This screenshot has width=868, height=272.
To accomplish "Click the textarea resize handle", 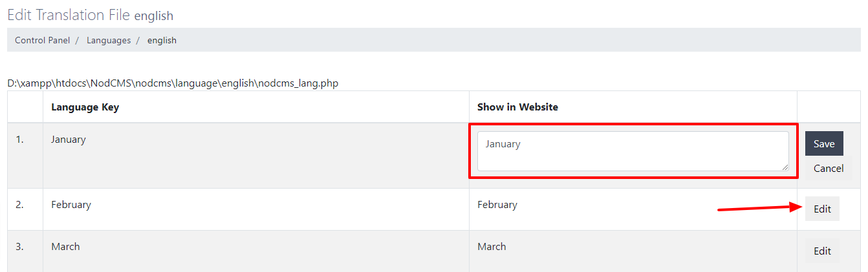I will coord(785,167).
